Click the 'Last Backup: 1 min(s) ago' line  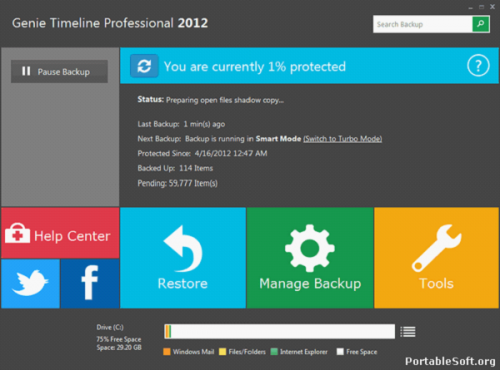pos(181,124)
